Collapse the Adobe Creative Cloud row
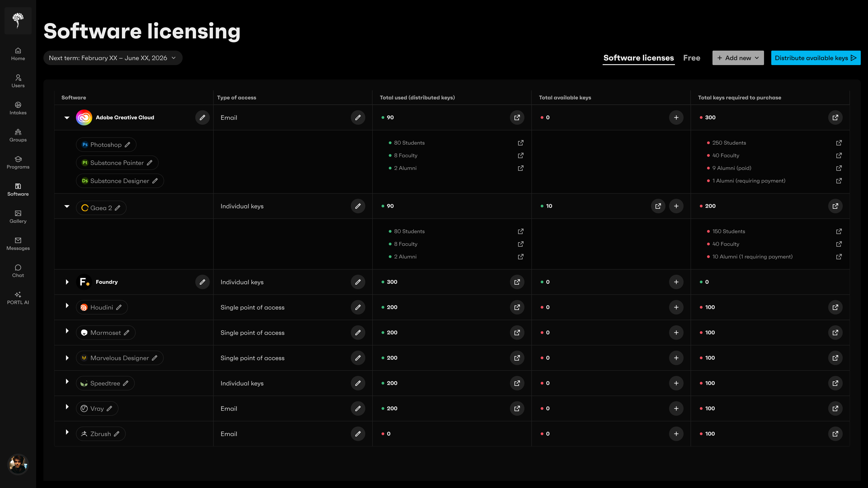This screenshot has height=488, width=868. [x=67, y=117]
